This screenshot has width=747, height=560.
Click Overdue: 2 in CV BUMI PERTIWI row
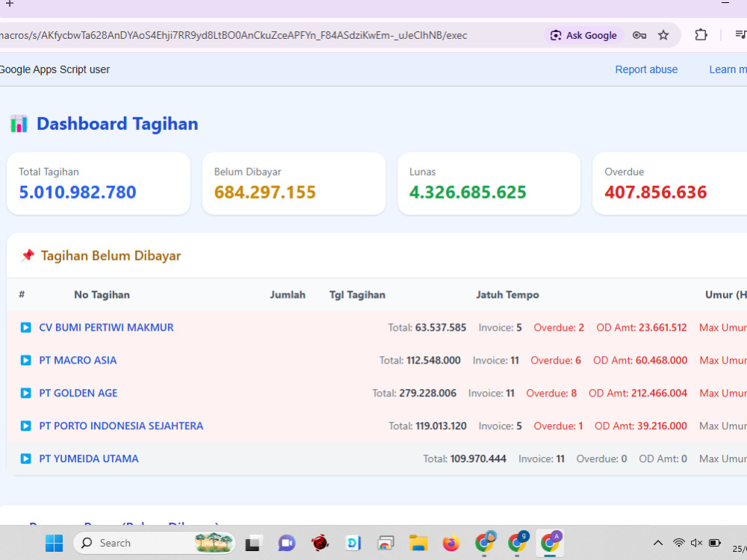pyautogui.click(x=559, y=328)
